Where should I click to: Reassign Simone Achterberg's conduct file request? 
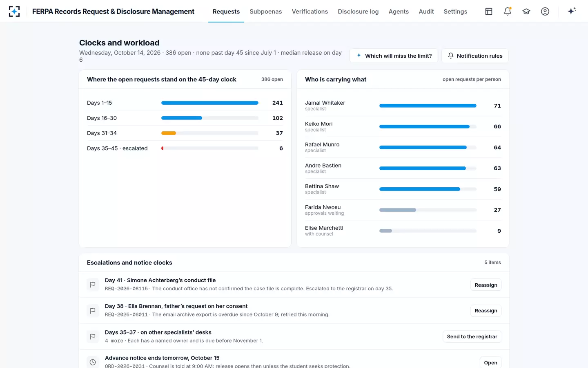pos(486,285)
